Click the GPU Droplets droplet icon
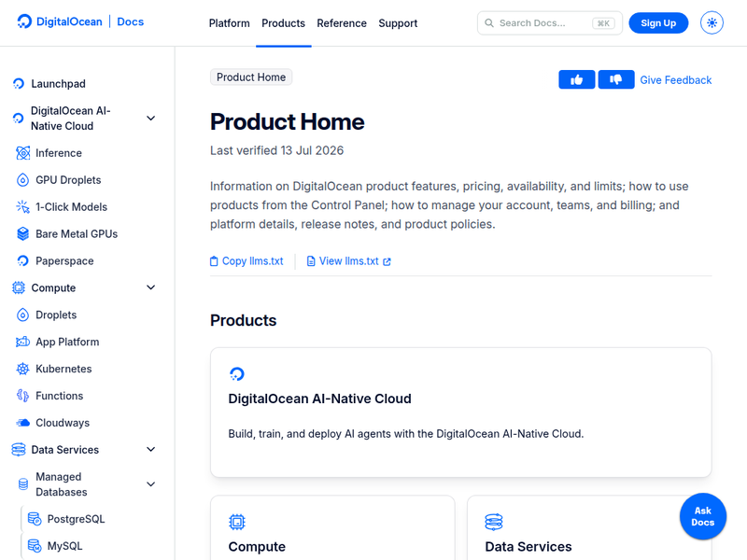747x560 pixels. (22, 180)
